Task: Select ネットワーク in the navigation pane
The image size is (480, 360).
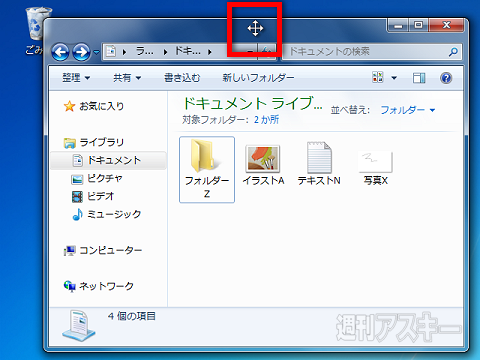Action: [x=106, y=286]
